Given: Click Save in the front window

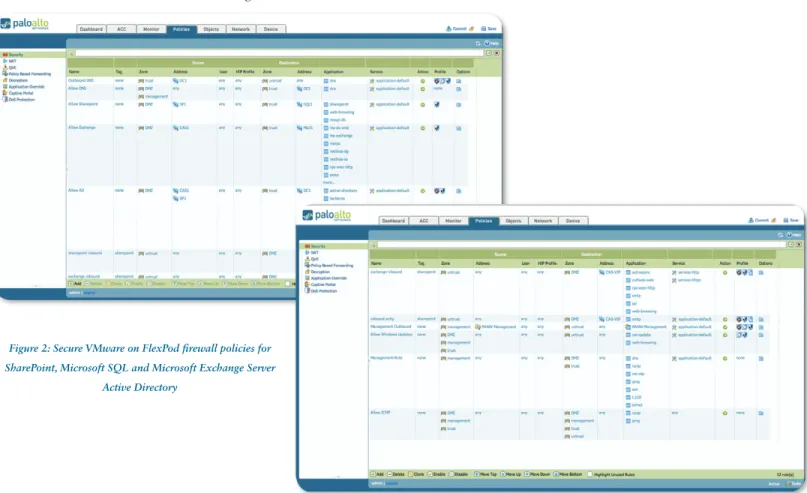Looking at the screenshot, I should coord(791,220).
